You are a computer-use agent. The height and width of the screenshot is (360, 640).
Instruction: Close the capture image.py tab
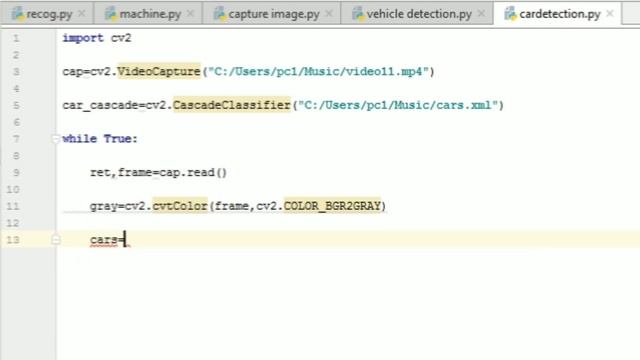coord(329,14)
